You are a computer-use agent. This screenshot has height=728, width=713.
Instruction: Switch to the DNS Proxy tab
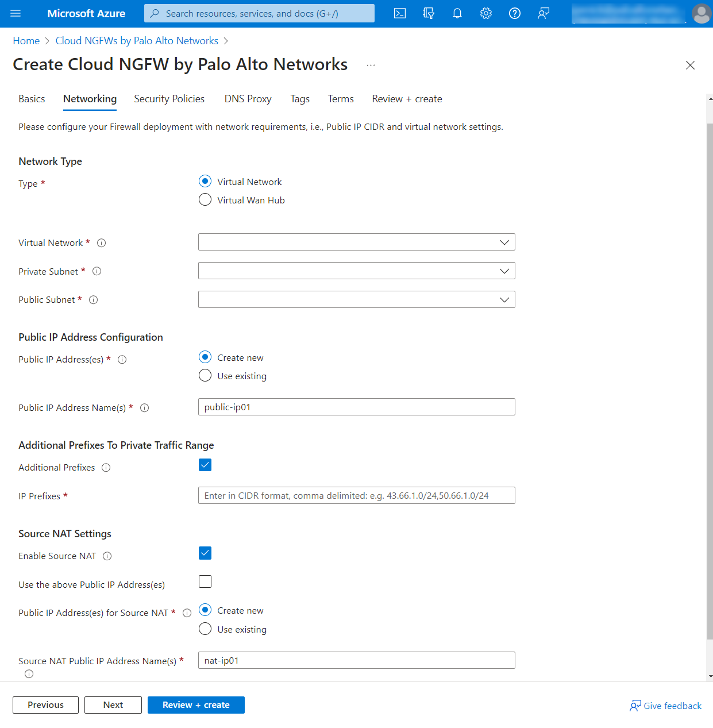248,99
